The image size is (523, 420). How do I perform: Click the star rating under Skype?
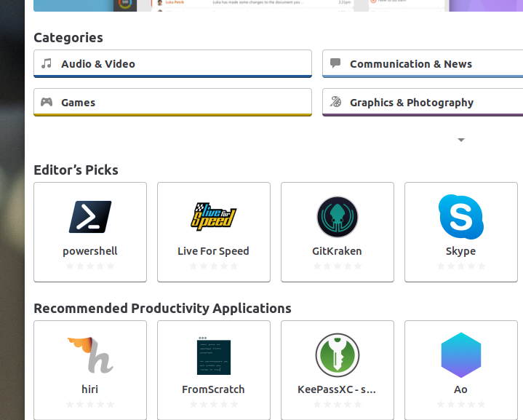[460, 266]
